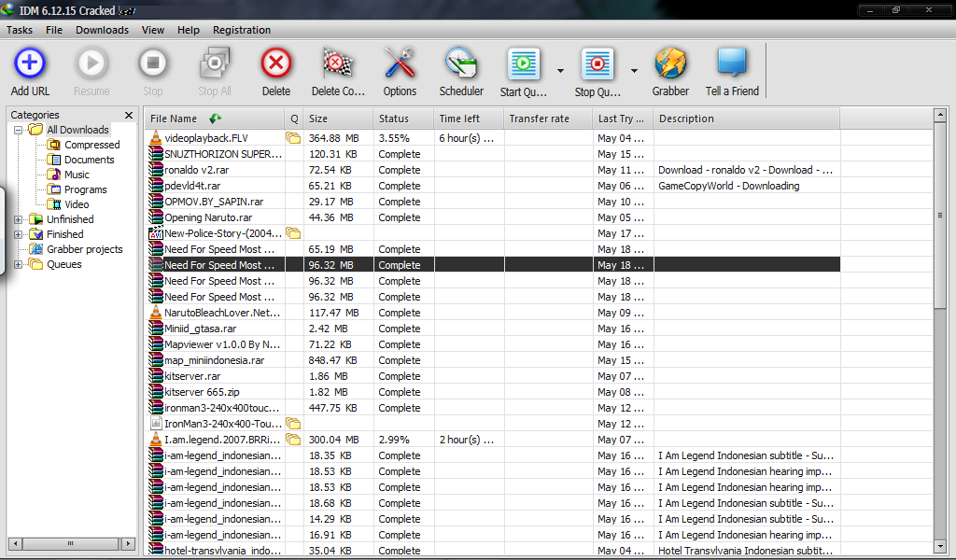Viewport: 956px width, 560px height.
Task: Select the map_miniindonesia.rar row
Action: pos(493,360)
